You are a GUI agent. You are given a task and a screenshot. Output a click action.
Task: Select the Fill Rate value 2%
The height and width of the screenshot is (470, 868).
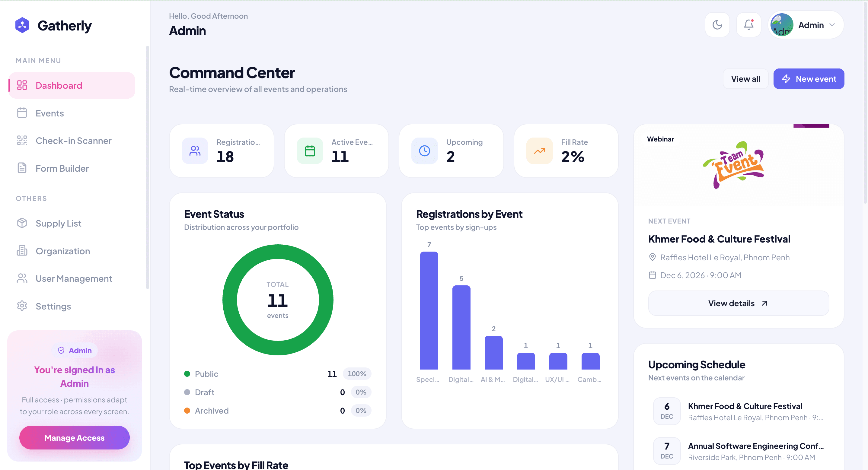(x=573, y=157)
